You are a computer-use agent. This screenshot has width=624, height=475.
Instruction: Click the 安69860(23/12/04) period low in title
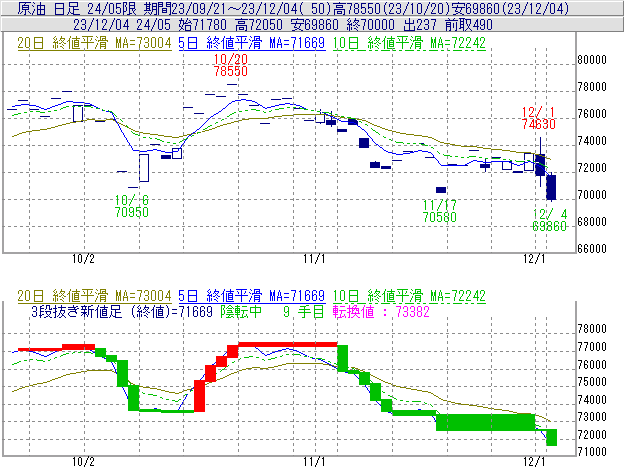pyautogui.click(x=511, y=8)
